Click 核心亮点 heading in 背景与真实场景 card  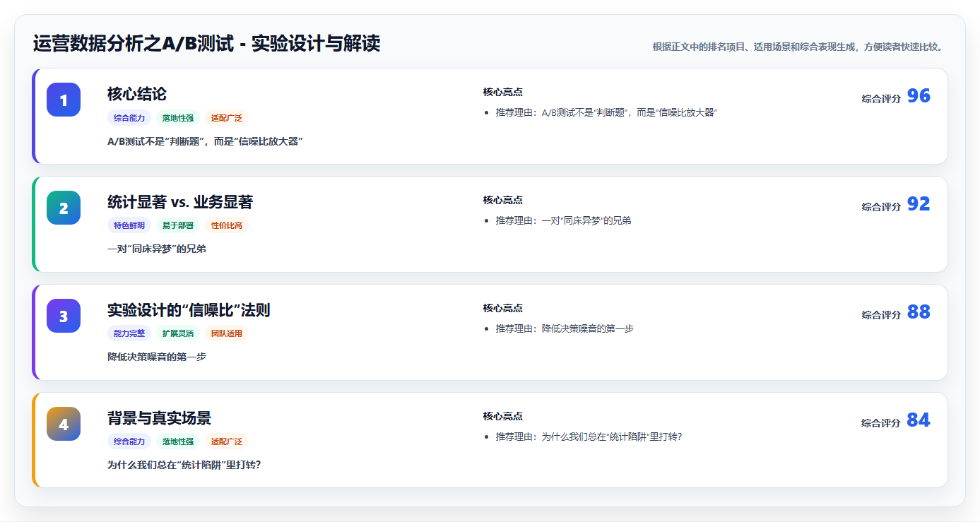(503, 417)
